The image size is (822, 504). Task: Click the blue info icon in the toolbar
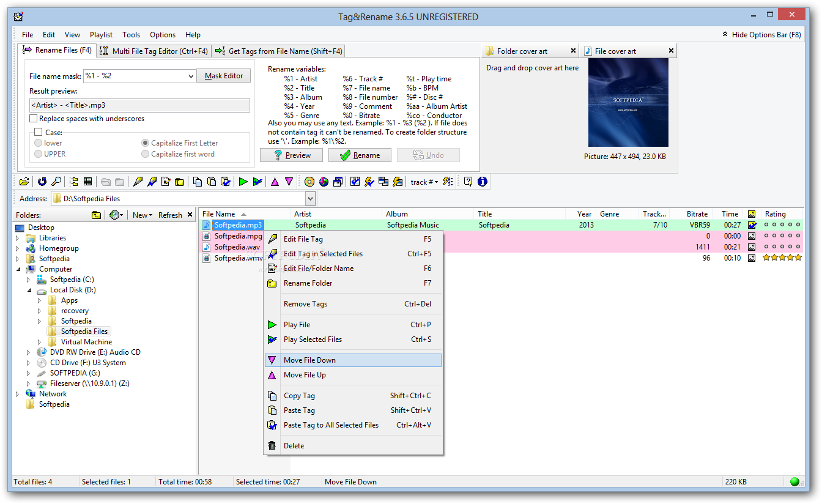click(482, 182)
